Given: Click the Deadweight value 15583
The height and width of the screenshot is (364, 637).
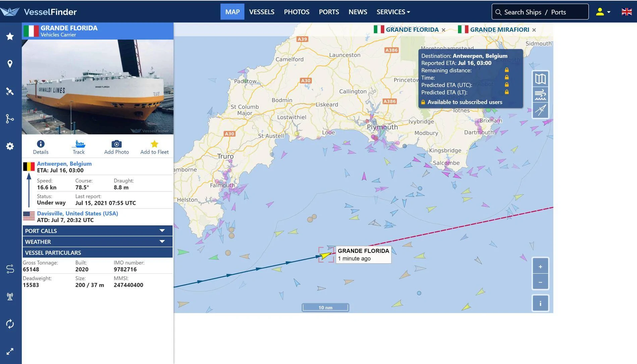Looking at the screenshot, I should pyautogui.click(x=31, y=285).
